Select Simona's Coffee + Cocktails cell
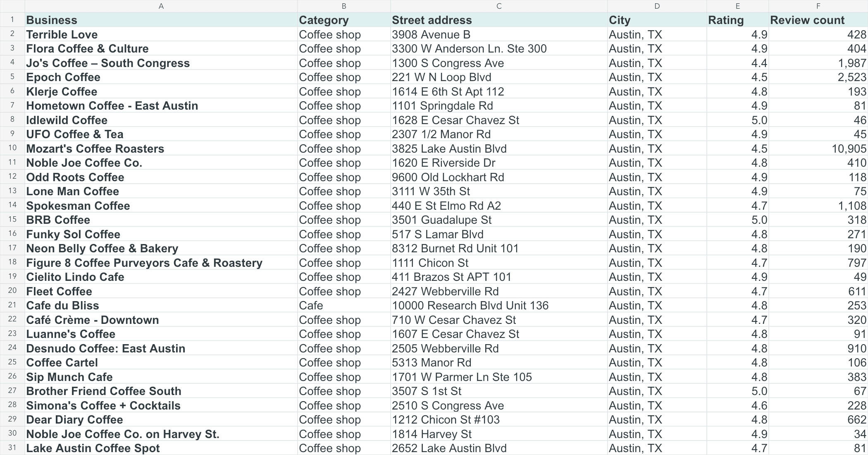The width and height of the screenshot is (868, 455). tap(161, 405)
